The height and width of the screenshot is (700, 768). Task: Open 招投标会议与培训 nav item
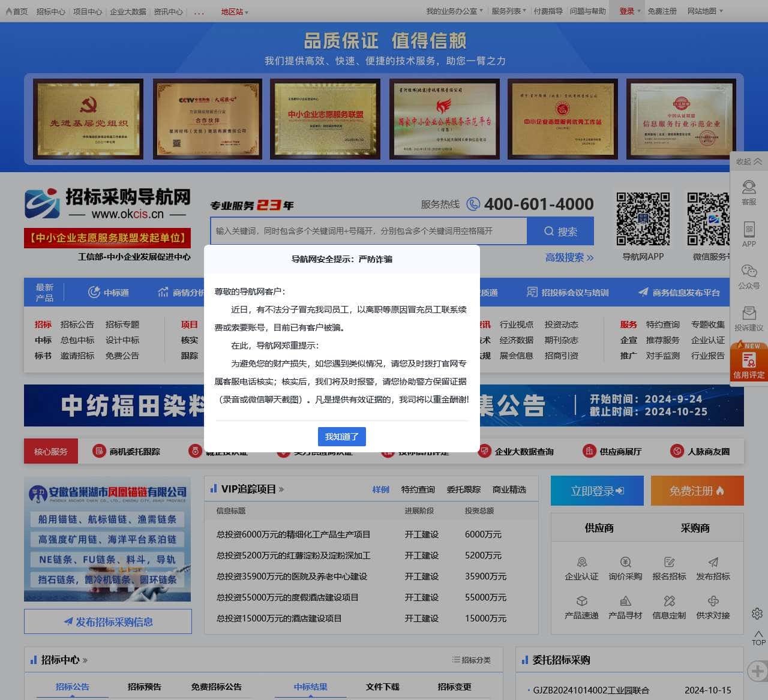[568, 292]
